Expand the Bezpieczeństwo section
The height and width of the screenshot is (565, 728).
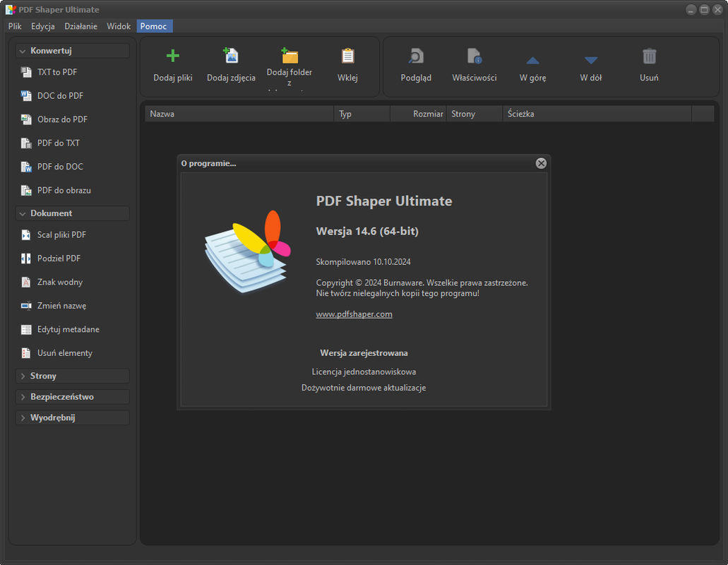tap(73, 397)
